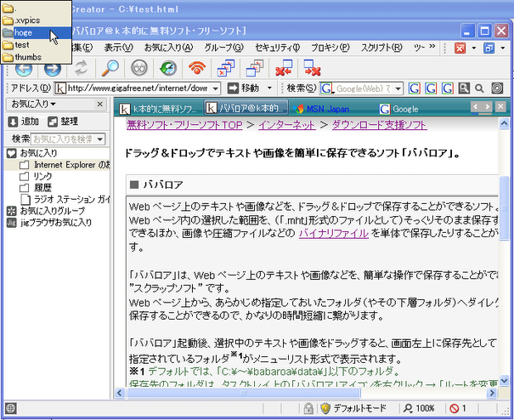The image size is (514, 420).
Task: Open プロキシ(P) menu
Action: click(x=330, y=48)
